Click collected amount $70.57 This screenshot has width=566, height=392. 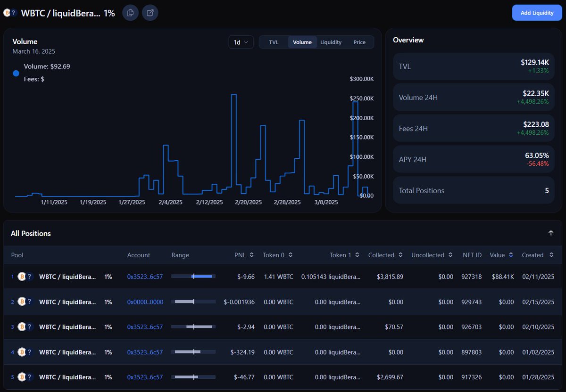[x=393, y=327]
